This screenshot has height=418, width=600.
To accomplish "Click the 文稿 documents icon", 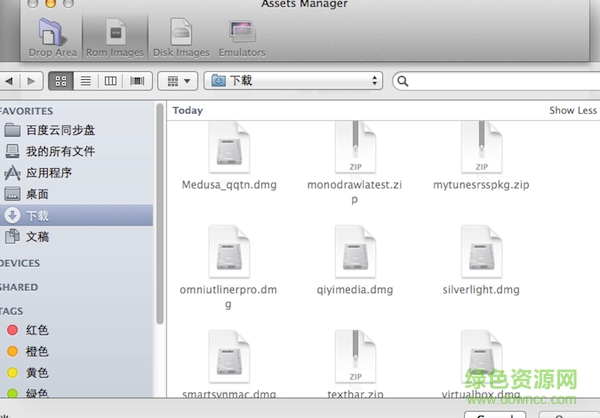I will coord(12,237).
